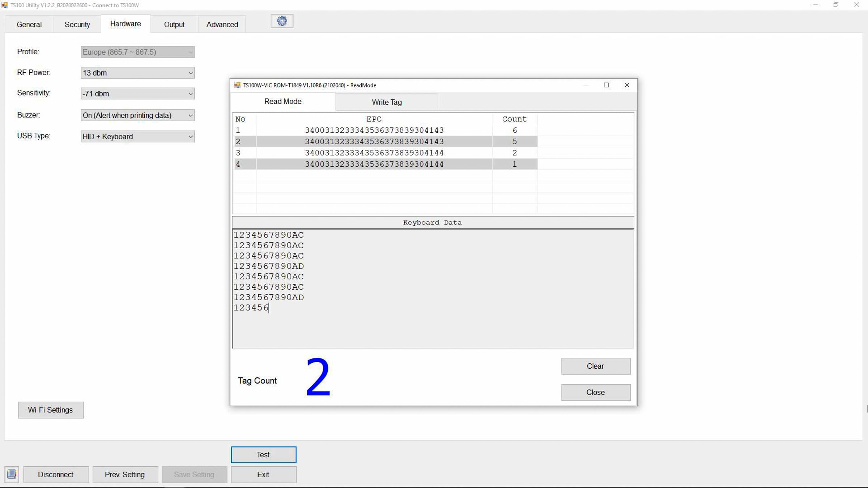Switch to the General tab

[29, 25]
